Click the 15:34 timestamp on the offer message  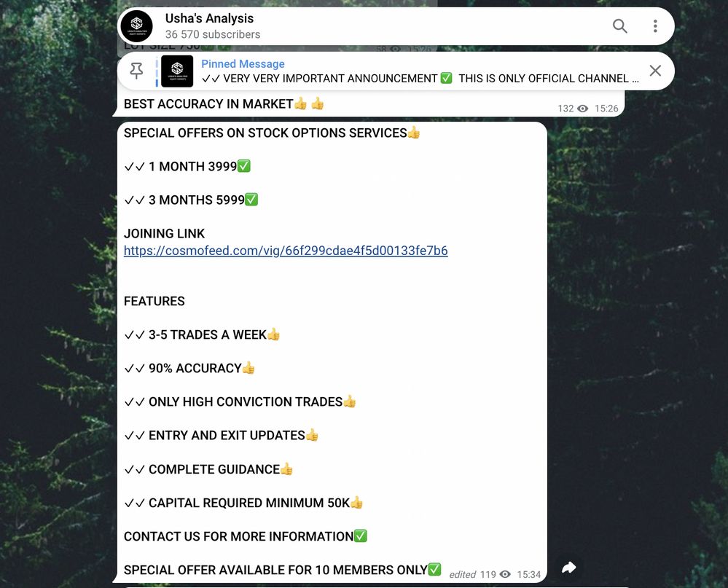point(529,575)
